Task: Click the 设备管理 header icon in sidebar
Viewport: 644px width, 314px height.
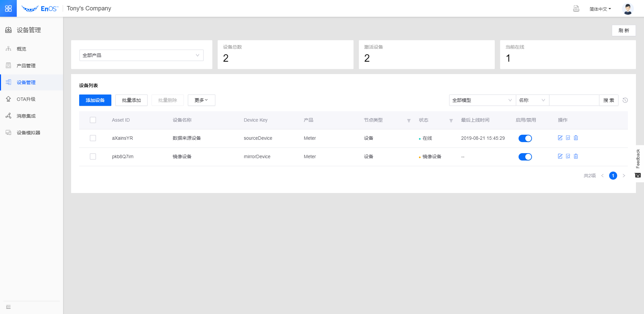Action: click(8, 30)
